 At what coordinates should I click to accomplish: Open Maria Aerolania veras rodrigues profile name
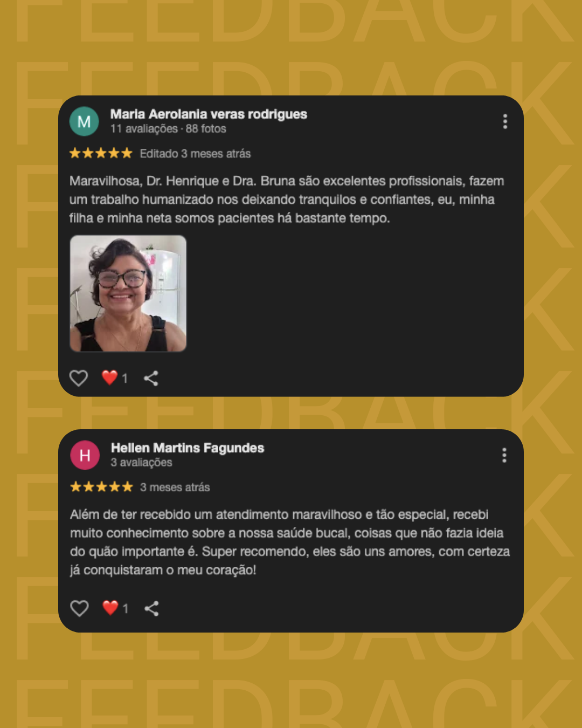point(209,114)
